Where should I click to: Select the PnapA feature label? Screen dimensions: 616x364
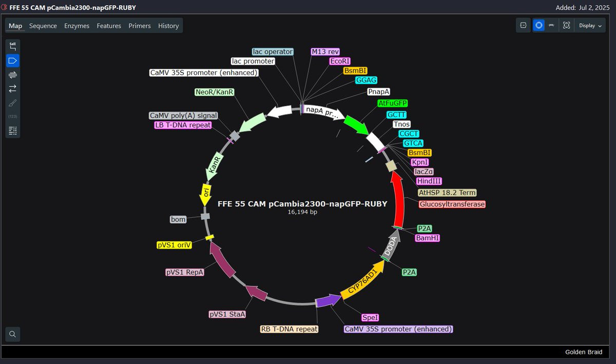click(x=378, y=91)
